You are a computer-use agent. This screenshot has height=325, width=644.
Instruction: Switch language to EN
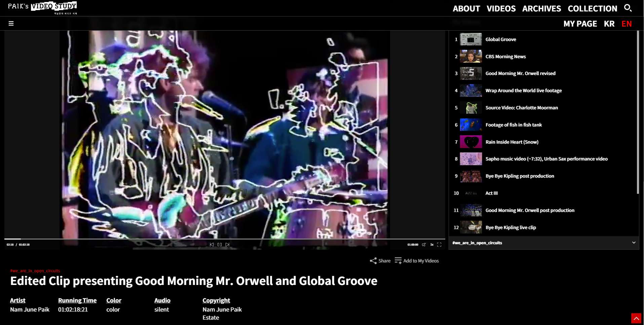pos(627,24)
